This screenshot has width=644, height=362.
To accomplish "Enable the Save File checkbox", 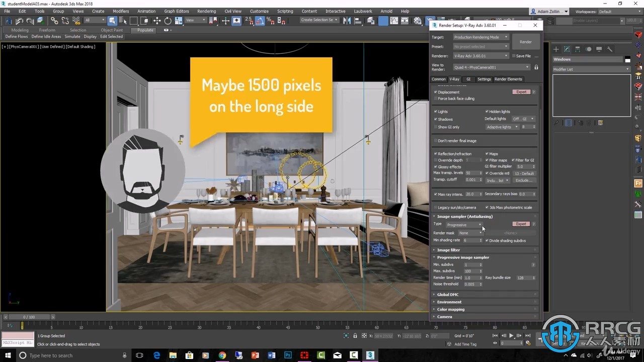I will point(514,56).
